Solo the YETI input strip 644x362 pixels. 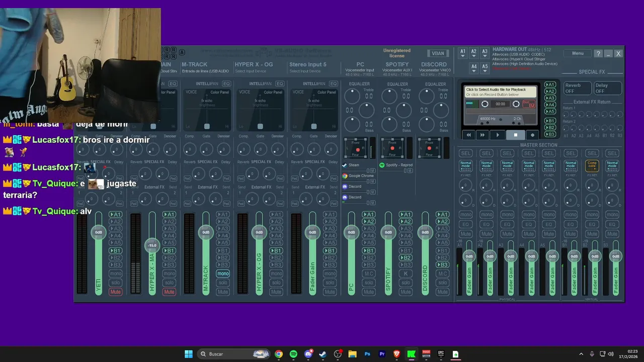(x=115, y=283)
